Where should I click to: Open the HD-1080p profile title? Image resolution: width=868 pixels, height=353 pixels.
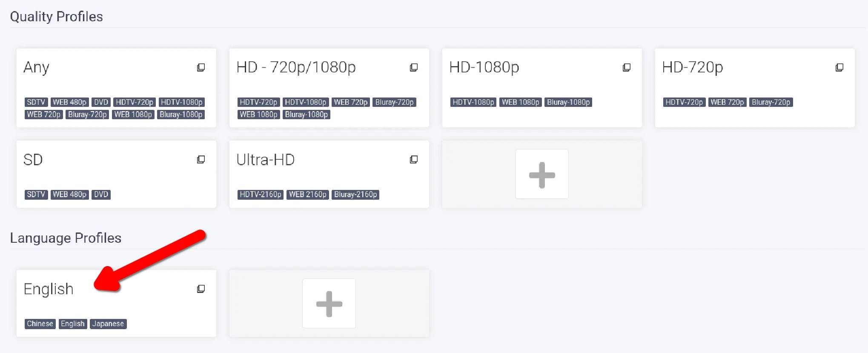[x=484, y=67]
